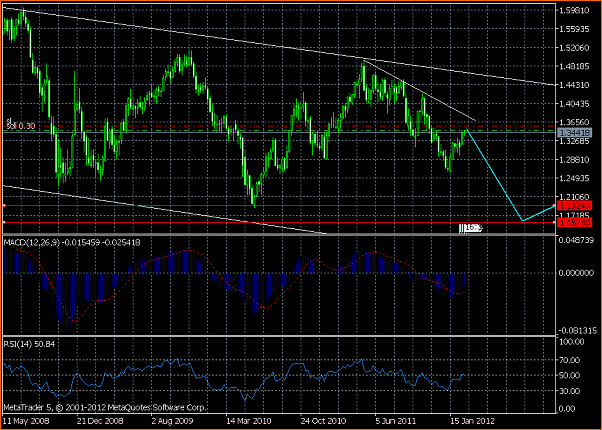Click the MACD zero level 0.000000 label
602x430 pixels.
[578, 273]
